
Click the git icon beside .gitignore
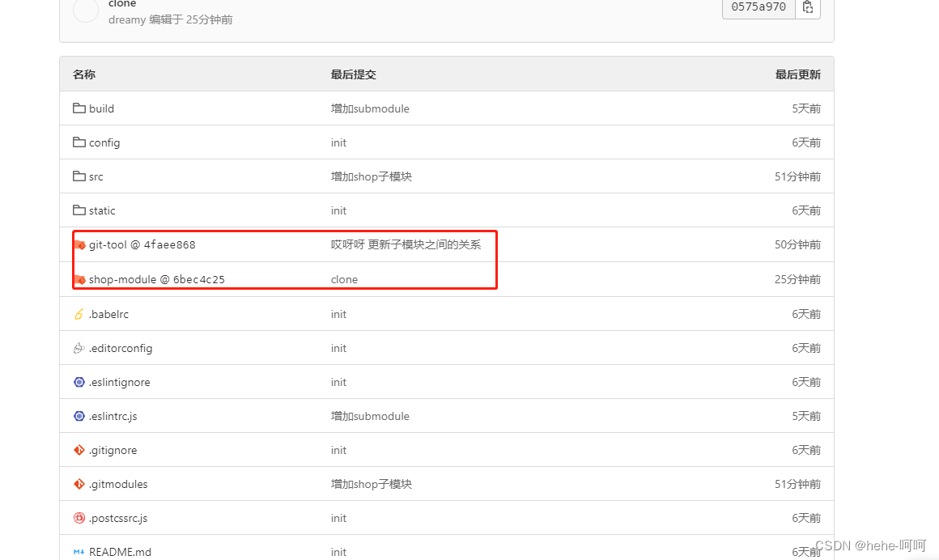pyautogui.click(x=79, y=450)
